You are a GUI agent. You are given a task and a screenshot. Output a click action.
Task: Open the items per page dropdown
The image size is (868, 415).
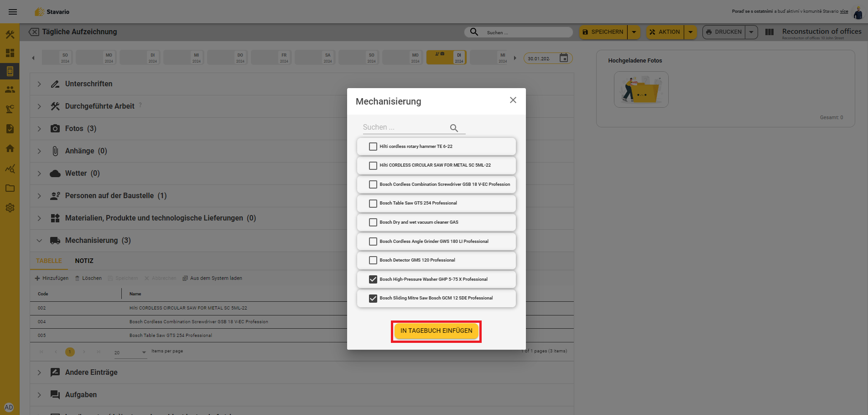(130, 352)
